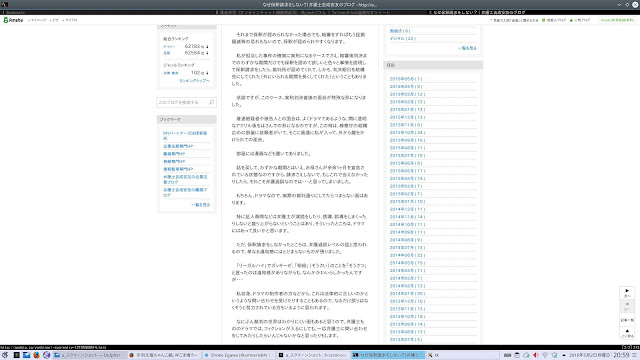Click the 20:59 clock in the panel

(621, 355)
